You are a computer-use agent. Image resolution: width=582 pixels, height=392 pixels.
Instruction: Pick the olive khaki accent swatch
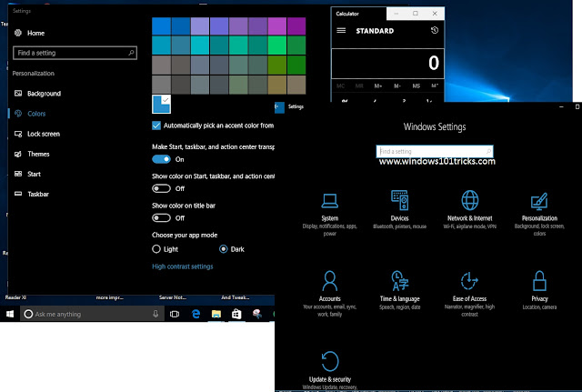[x=276, y=85]
